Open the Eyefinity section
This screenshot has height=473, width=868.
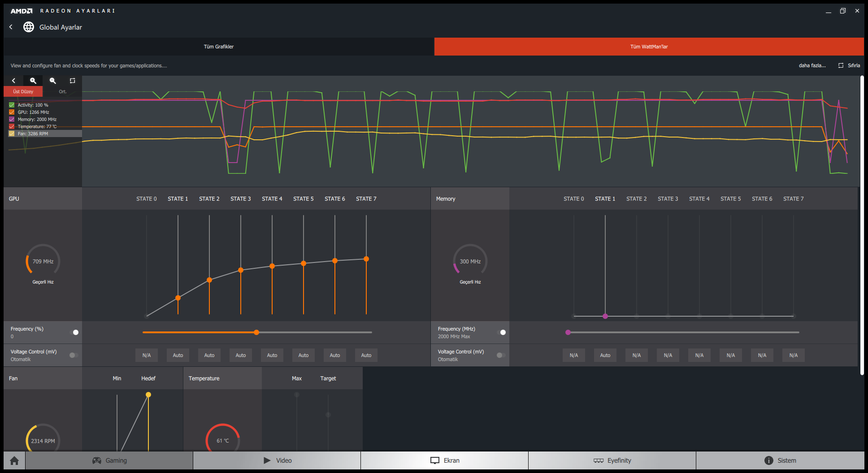point(612,460)
